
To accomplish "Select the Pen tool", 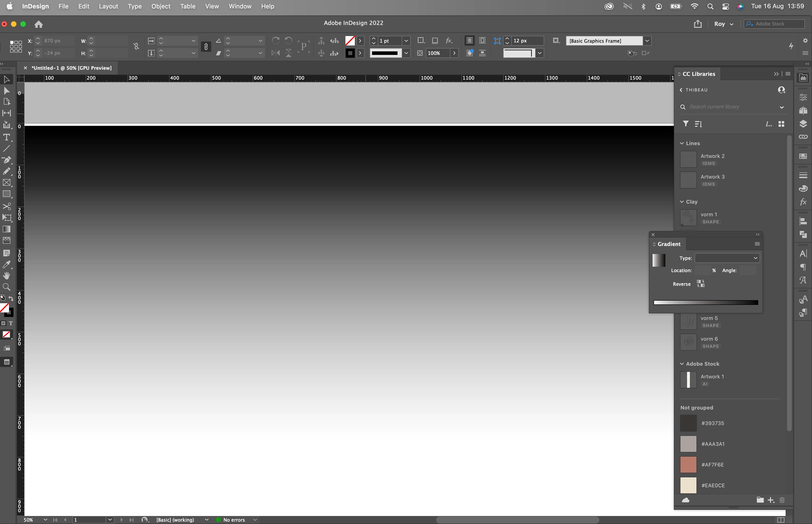I will pyautogui.click(x=6, y=160).
